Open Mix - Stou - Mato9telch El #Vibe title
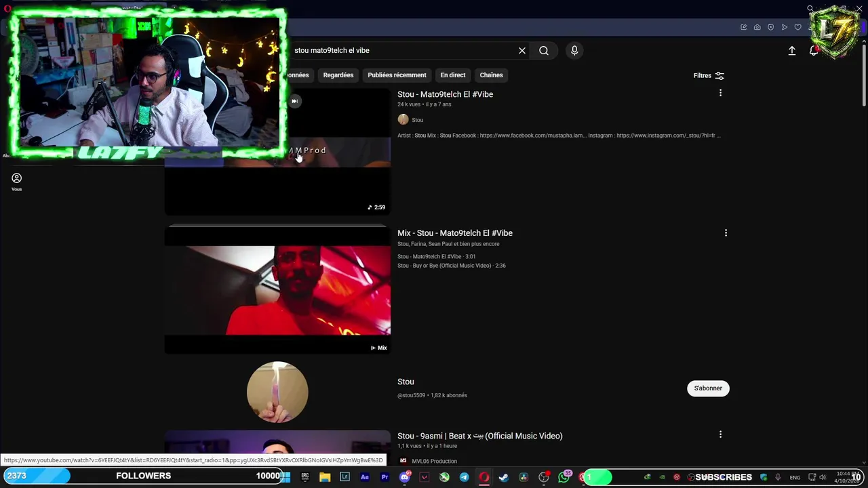The height and width of the screenshot is (488, 868). 455,232
